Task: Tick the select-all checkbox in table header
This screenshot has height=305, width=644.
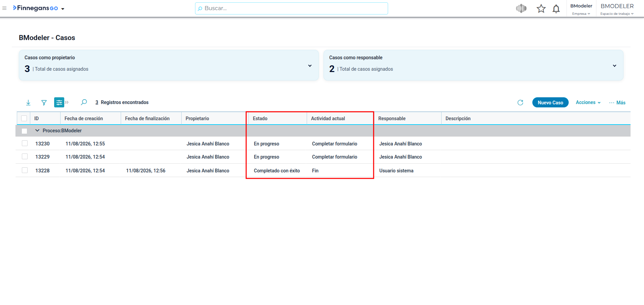Action: pos(24,118)
